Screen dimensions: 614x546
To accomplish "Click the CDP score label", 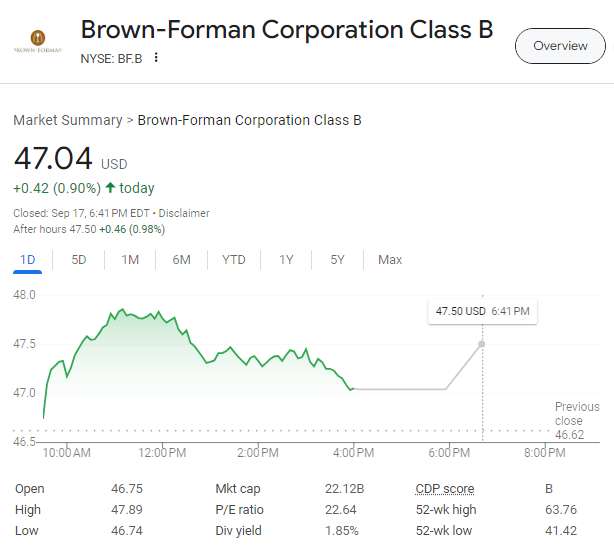I will click(x=445, y=489).
